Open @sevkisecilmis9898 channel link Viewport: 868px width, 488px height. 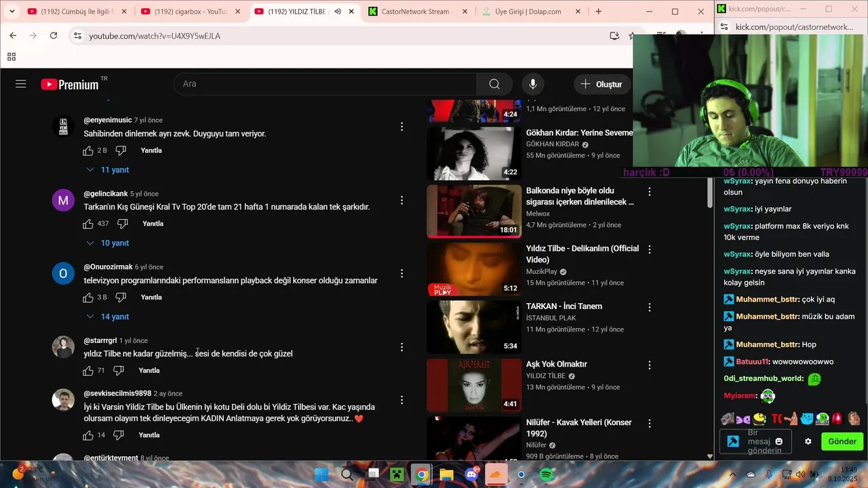pyautogui.click(x=117, y=394)
